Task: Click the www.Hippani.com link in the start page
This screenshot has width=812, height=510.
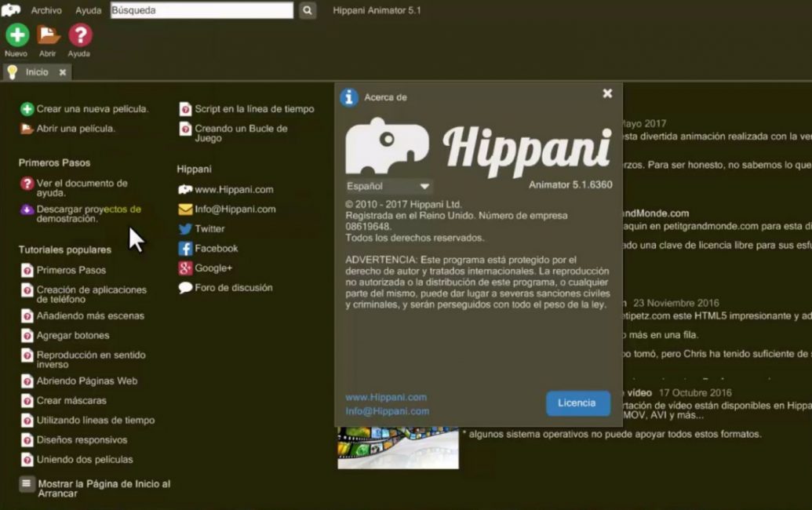Action: tap(234, 190)
